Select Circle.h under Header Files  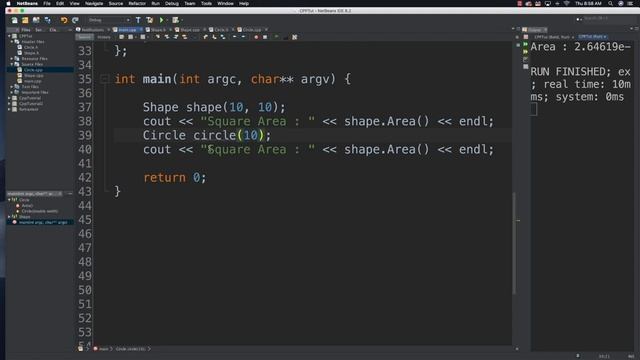(31, 47)
